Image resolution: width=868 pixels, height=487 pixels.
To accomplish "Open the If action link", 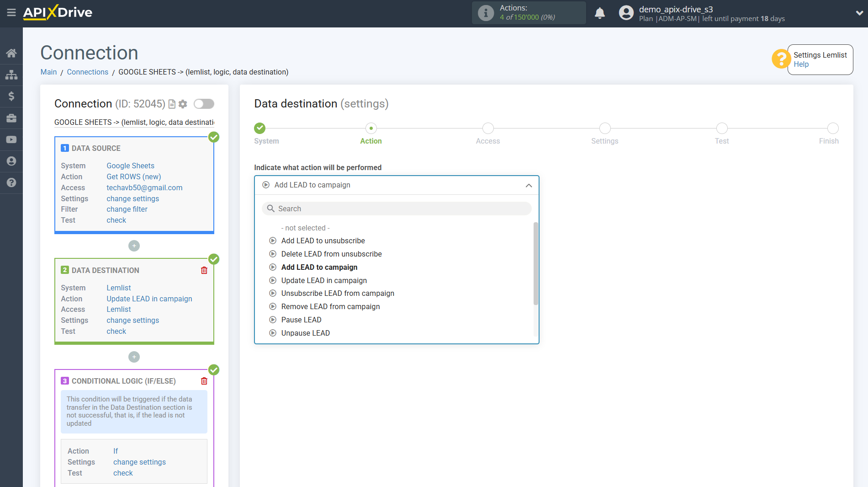I will click(116, 451).
